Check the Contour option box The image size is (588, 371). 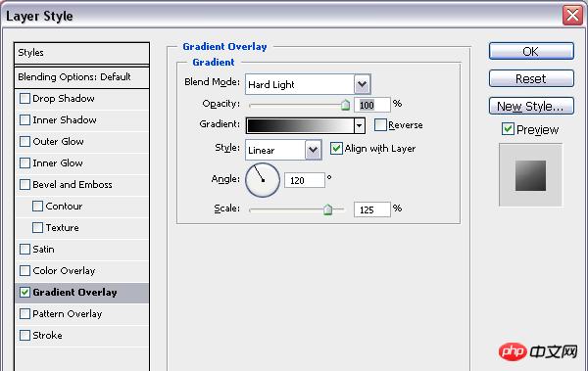coord(37,207)
